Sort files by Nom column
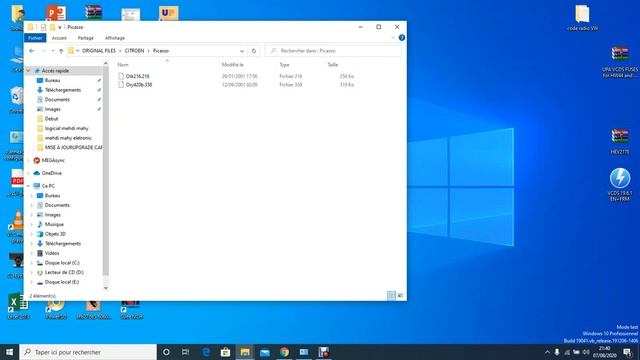 pos(123,65)
